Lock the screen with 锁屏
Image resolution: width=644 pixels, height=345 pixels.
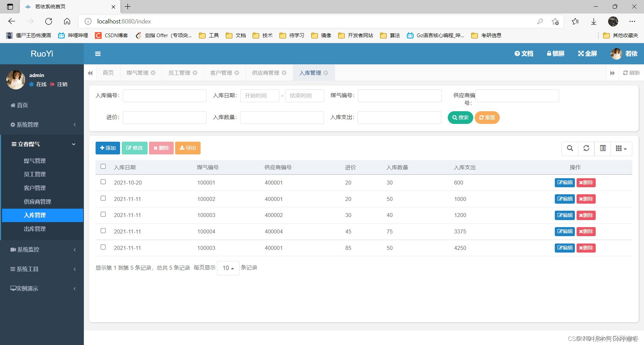(x=556, y=54)
